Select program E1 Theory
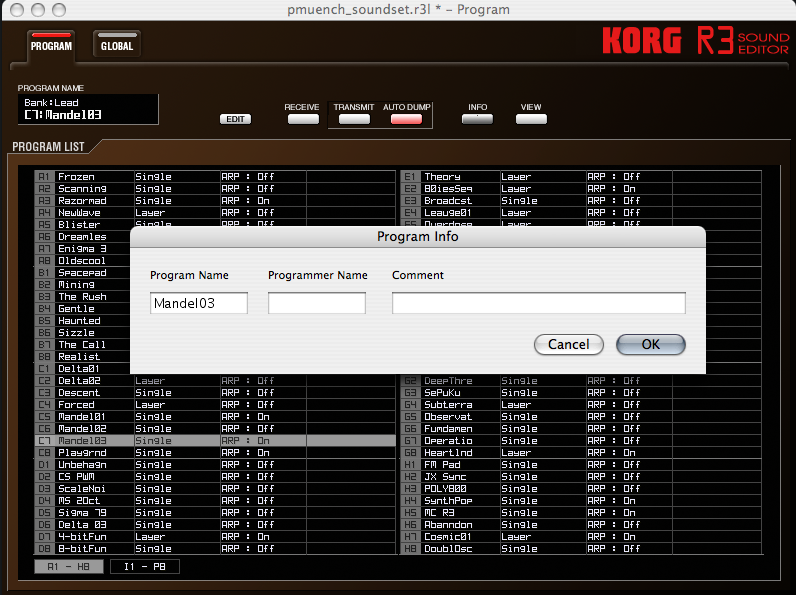This screenshot has height=595, width=796. (581, 177)
